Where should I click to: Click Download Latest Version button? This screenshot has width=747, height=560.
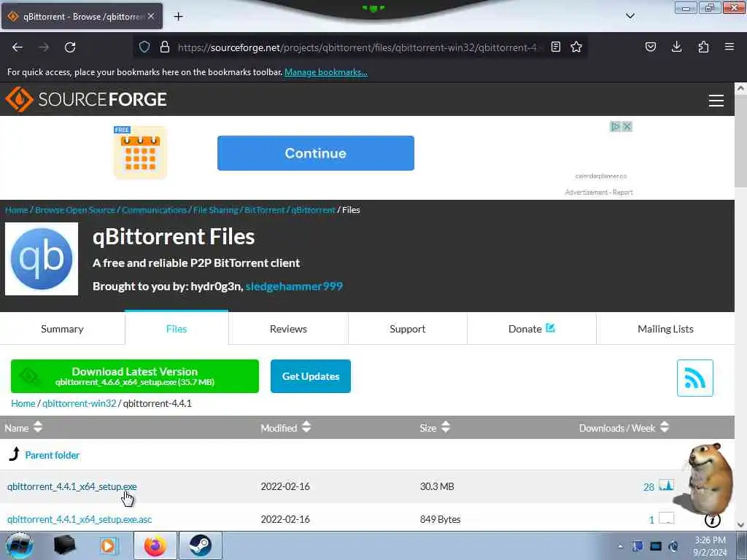135,376
